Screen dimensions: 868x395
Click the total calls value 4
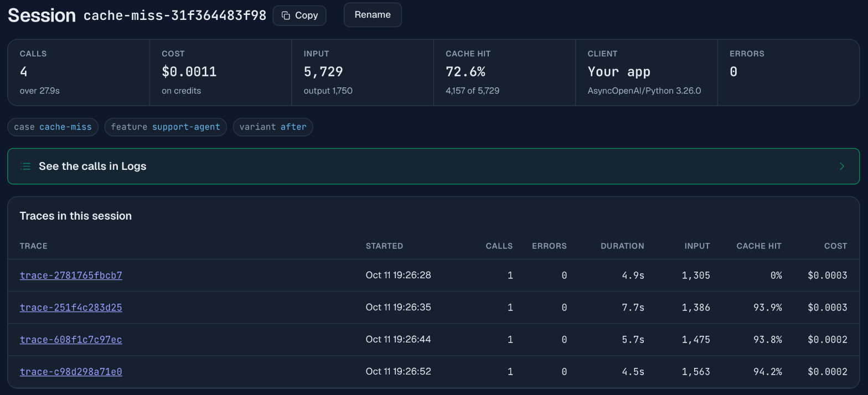24,72
